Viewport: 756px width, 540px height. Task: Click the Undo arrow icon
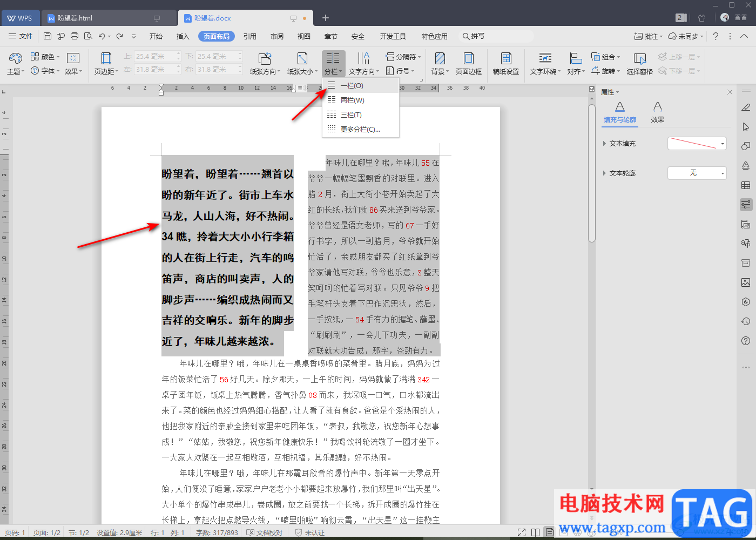click(x=102, y=36)
